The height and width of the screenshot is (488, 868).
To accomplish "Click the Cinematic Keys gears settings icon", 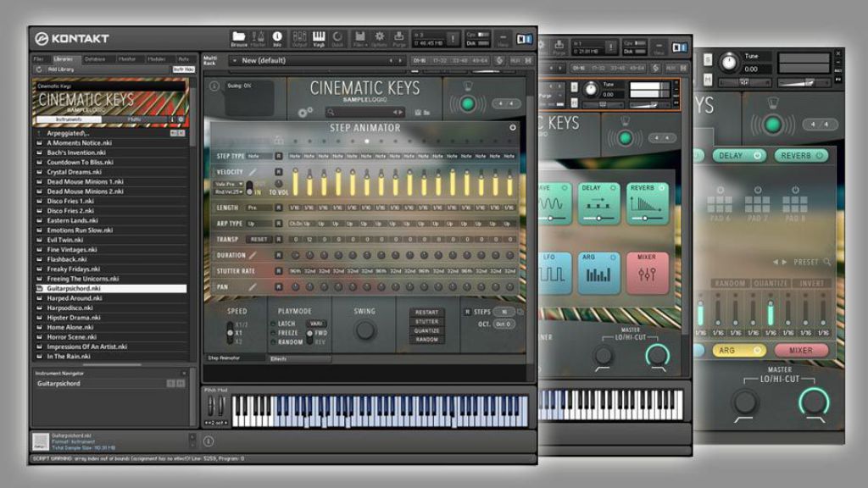I will pos(304,113).
